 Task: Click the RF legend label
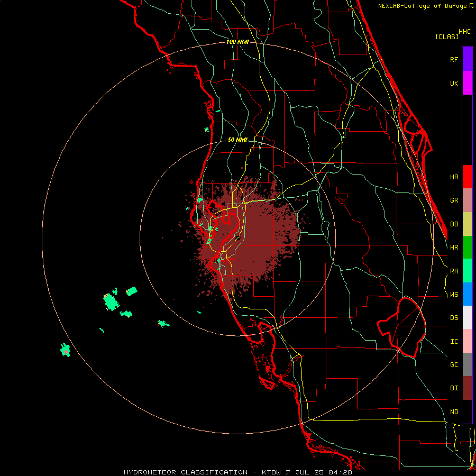pos(454,59)
